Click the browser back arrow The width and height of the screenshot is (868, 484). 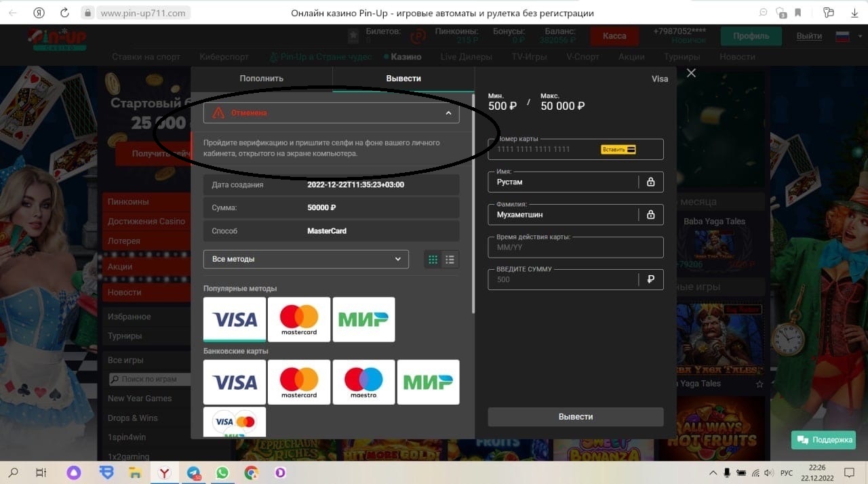pyautogui.click(x=12, y=12)
